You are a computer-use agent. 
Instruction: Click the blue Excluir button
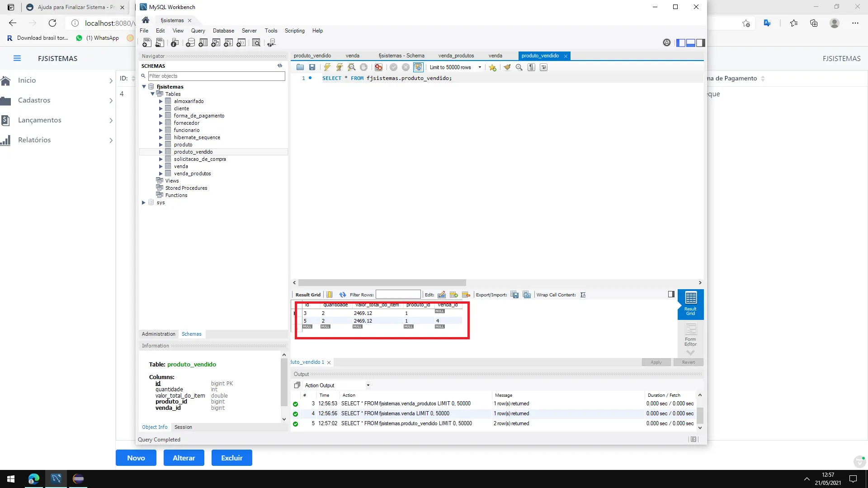click(232, 458)
